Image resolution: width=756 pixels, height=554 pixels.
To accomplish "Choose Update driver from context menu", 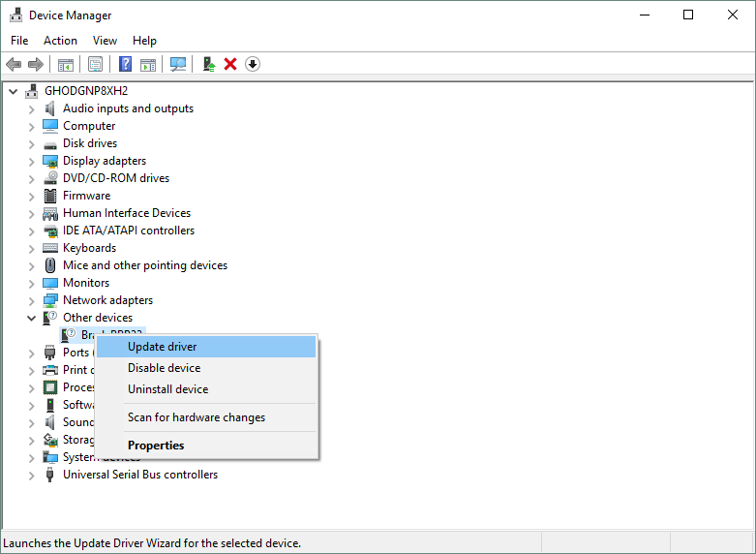I will tap(162, 347).
